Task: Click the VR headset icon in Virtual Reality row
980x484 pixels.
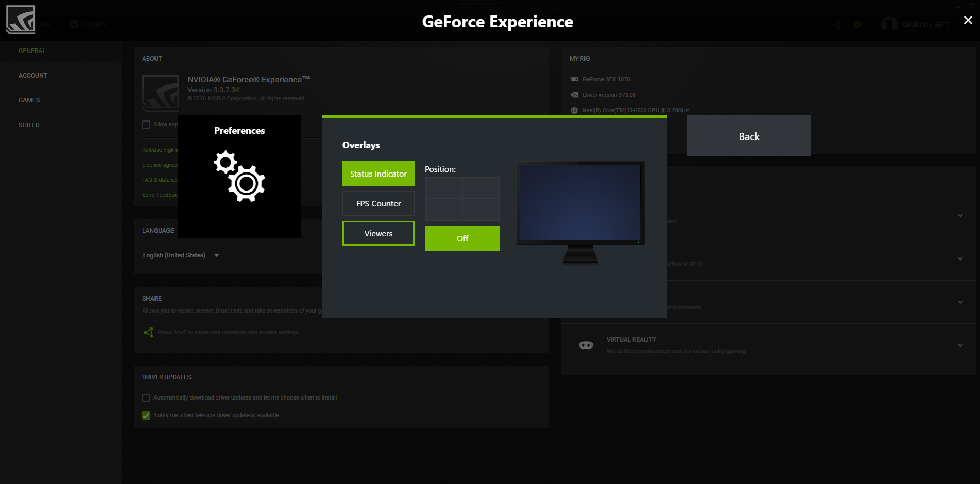Action: (586, 345)
